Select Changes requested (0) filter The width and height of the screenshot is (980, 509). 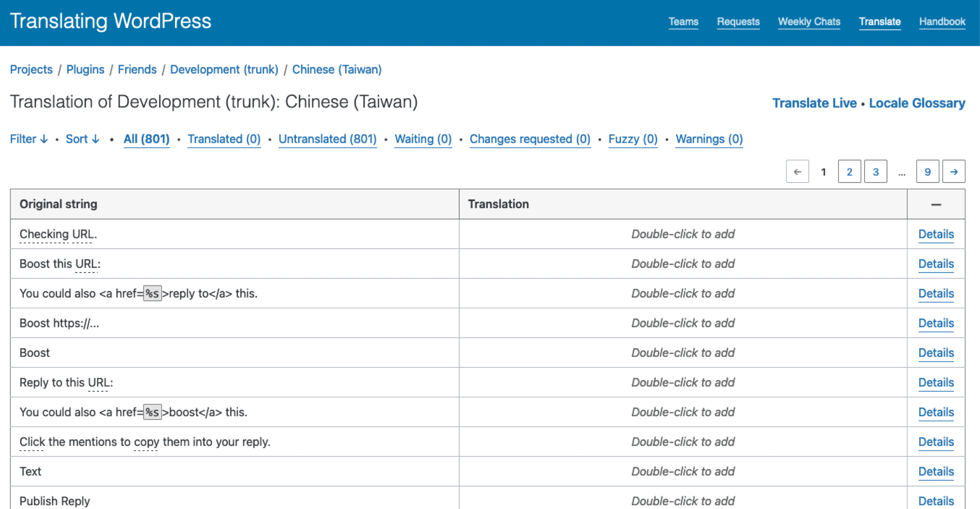click(x=530, y=139)
